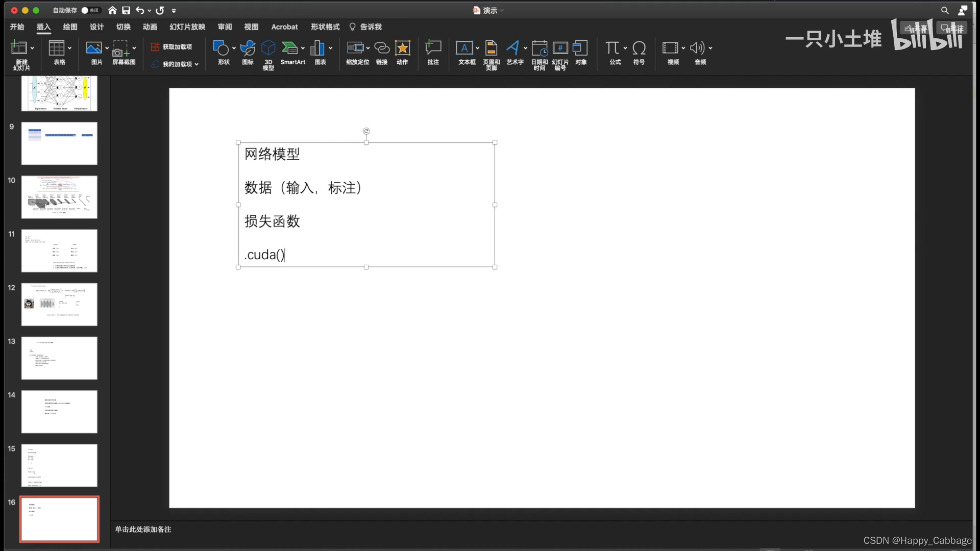Click the notes field 单击此处添加备注
980x551 pixels.
pos(143,529)
